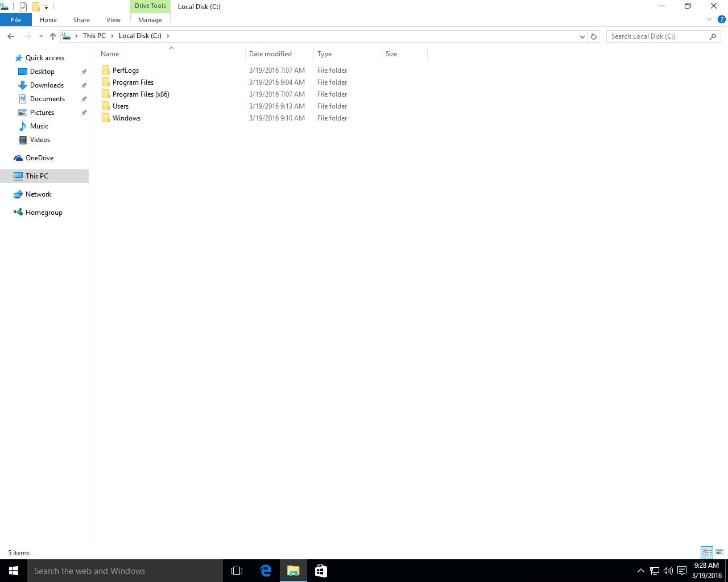Select the Program Files folder
Image resolution: width=728 pixels, height=582 pixels.
click(133, 82)
